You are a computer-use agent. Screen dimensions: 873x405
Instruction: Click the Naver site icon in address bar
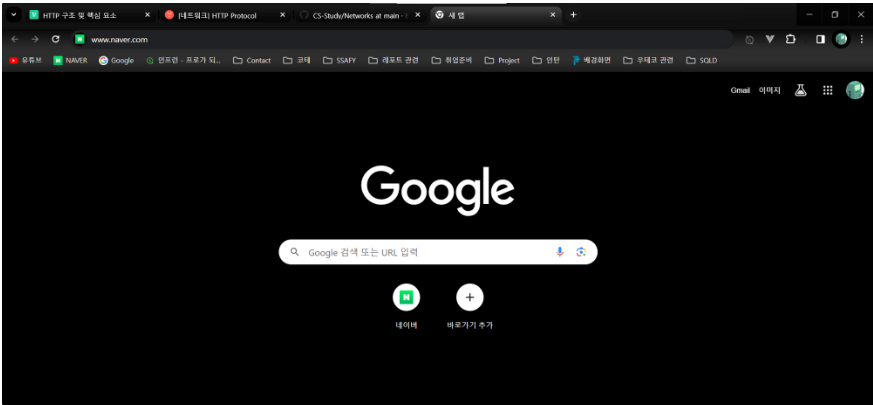(80, 40)
